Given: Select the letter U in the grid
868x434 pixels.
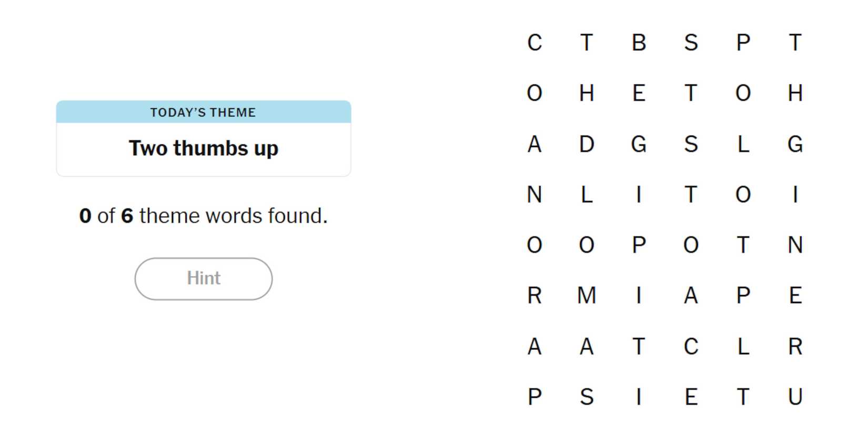Looking at the screenshot, I should click(x=795, y=397).
